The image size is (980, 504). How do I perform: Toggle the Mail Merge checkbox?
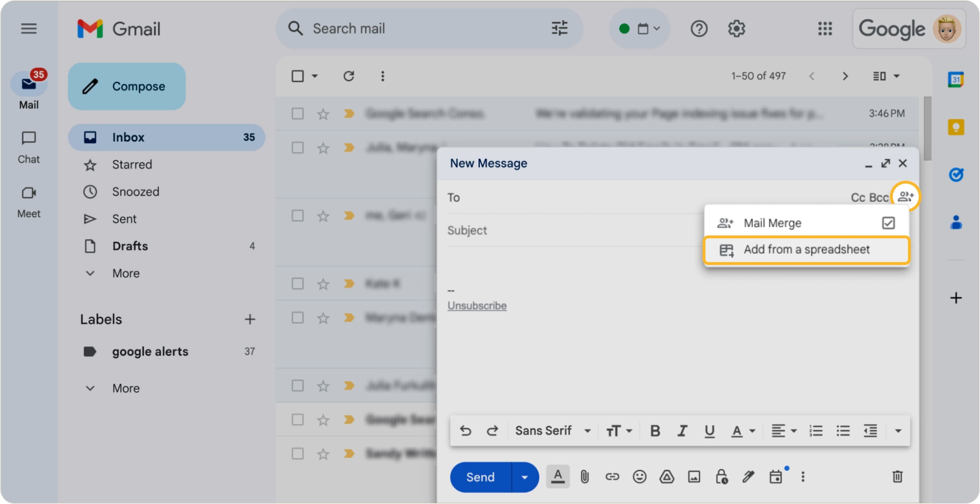(888, 223)
